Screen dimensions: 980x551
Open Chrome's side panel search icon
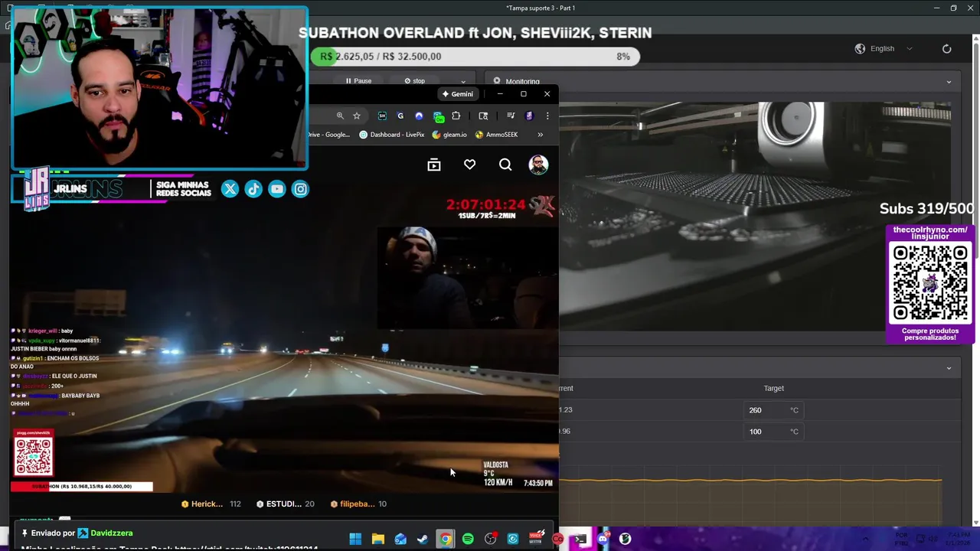coord(483,116)
